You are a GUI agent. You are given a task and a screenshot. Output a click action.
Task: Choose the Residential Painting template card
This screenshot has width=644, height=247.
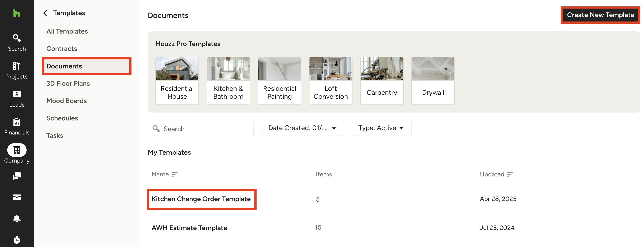click(279, 81)
